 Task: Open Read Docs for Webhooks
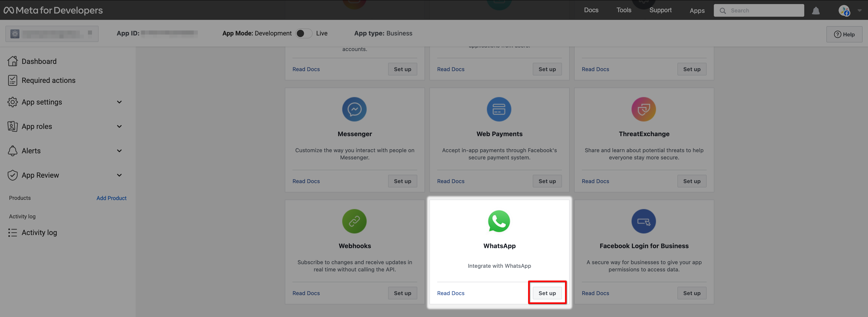tap(306, 293)
